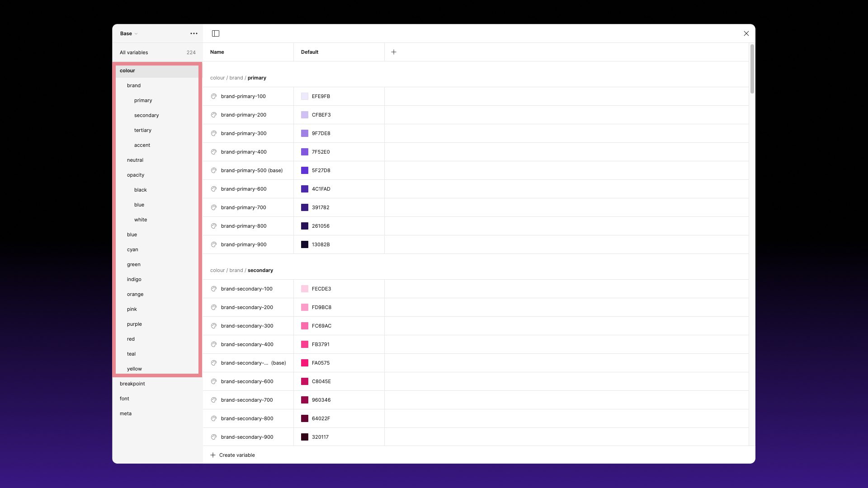Click color variable icon beside brand-secondary-900
This screenshot has width=868, height=488.
pyautogui.click(x=214, y=437)
